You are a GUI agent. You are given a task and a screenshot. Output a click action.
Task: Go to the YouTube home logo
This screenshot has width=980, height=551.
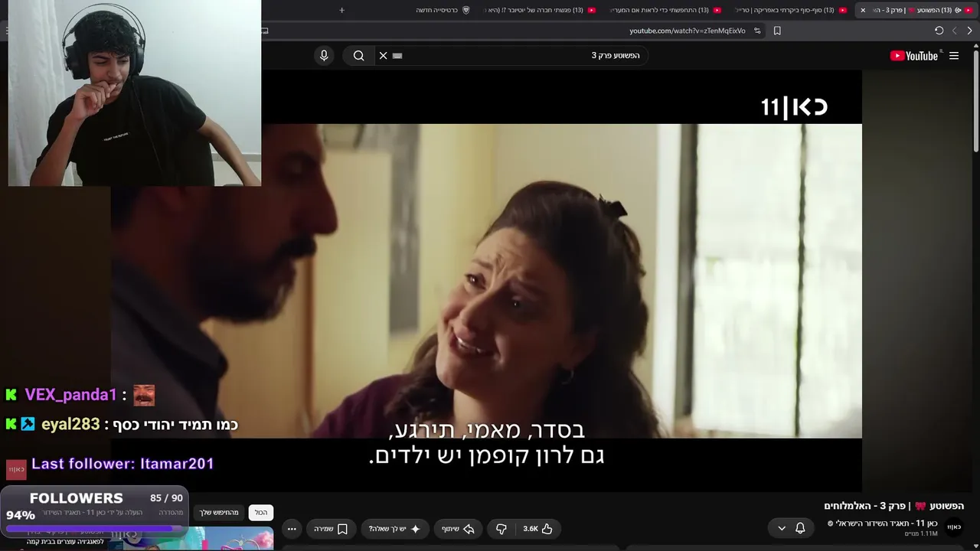click(x=914, y=55)
